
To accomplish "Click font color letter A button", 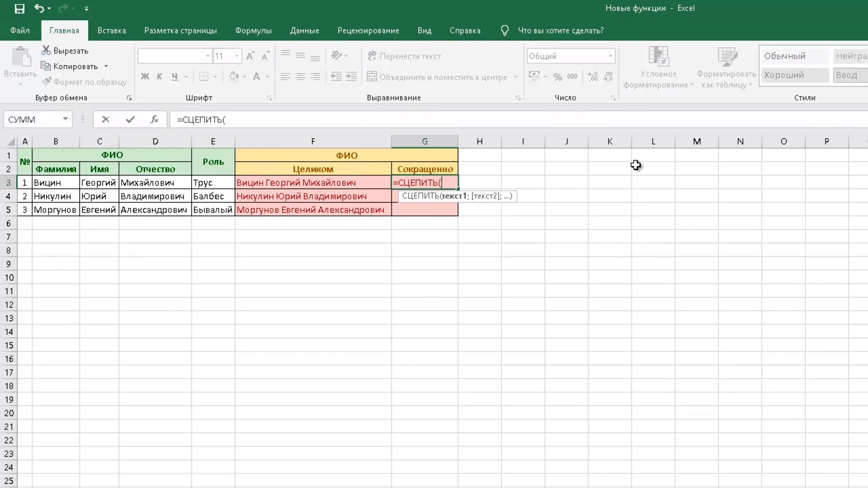I will click(x=256, y=77).
